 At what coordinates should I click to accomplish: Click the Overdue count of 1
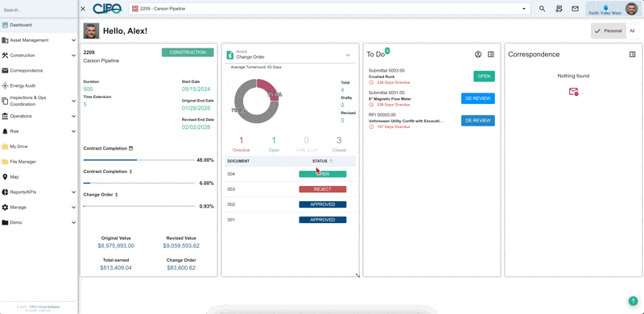pyautogui.click(x=241, y=141)
